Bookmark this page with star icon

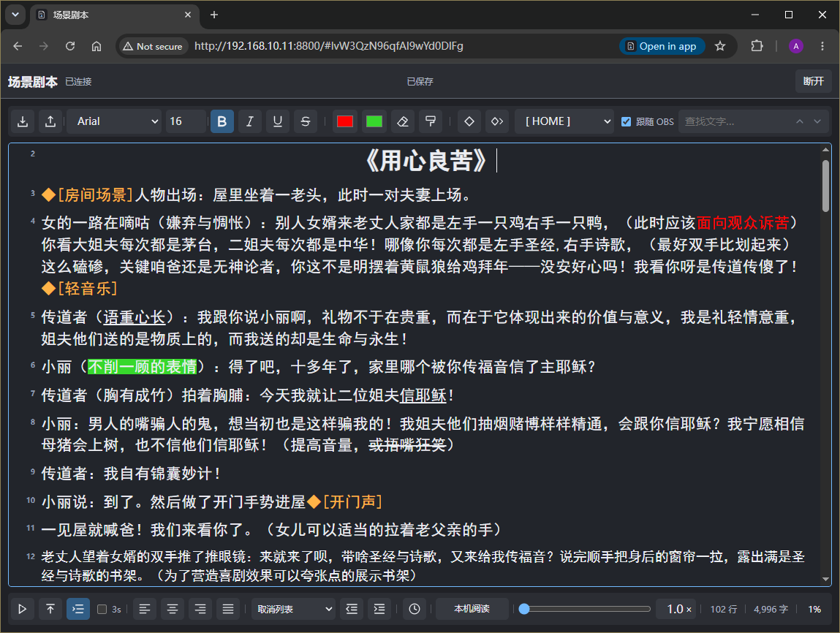(x=720, y=46)
